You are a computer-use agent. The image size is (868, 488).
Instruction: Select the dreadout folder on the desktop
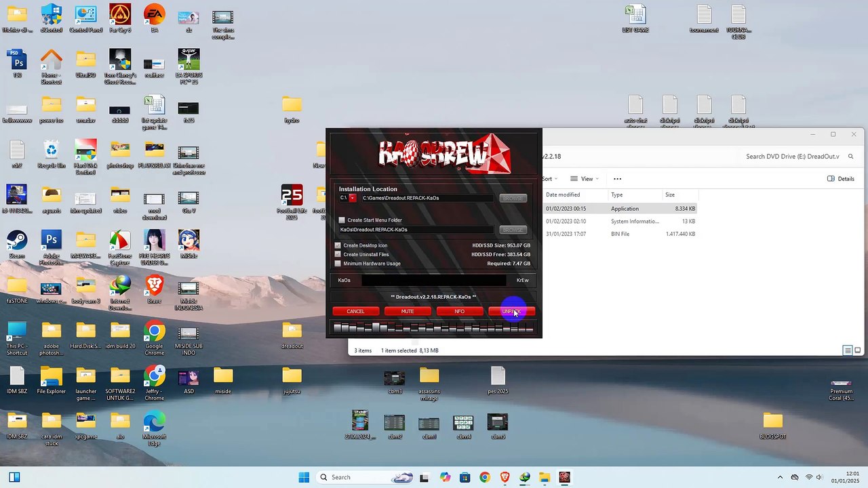pos(292,335)
